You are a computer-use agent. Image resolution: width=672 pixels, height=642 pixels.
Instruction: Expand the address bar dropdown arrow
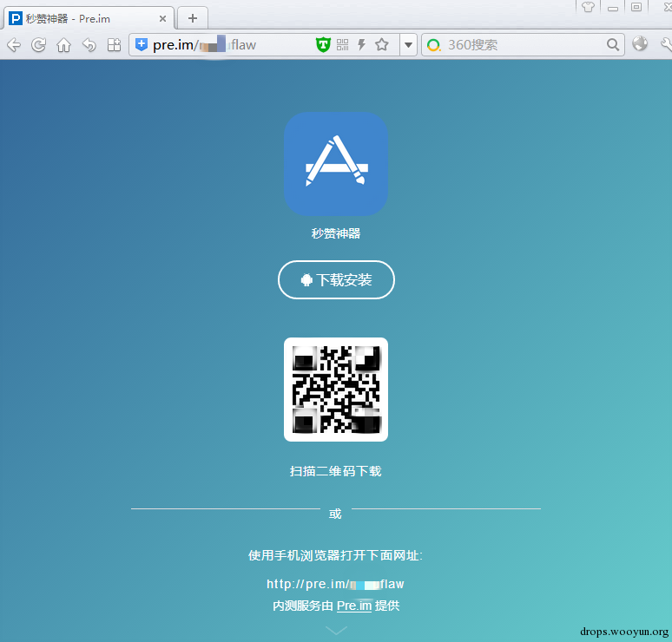(x=408, y=44)
